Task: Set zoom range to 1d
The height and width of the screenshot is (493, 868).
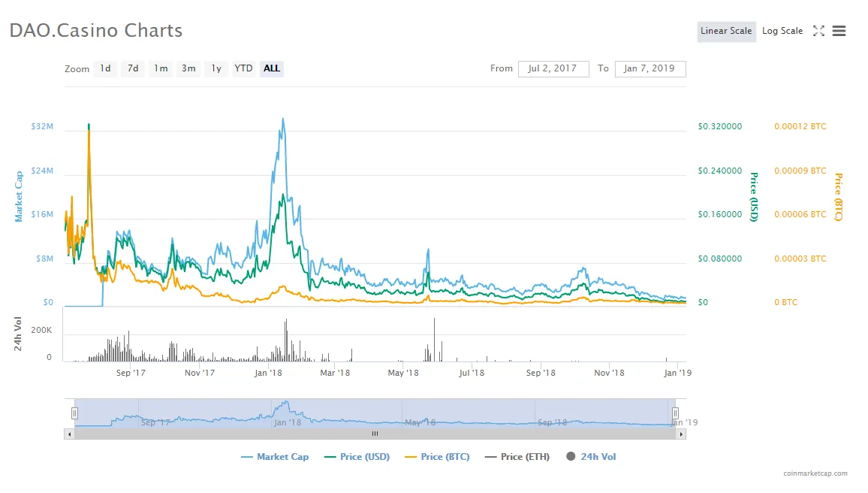Action: [105, 68]
